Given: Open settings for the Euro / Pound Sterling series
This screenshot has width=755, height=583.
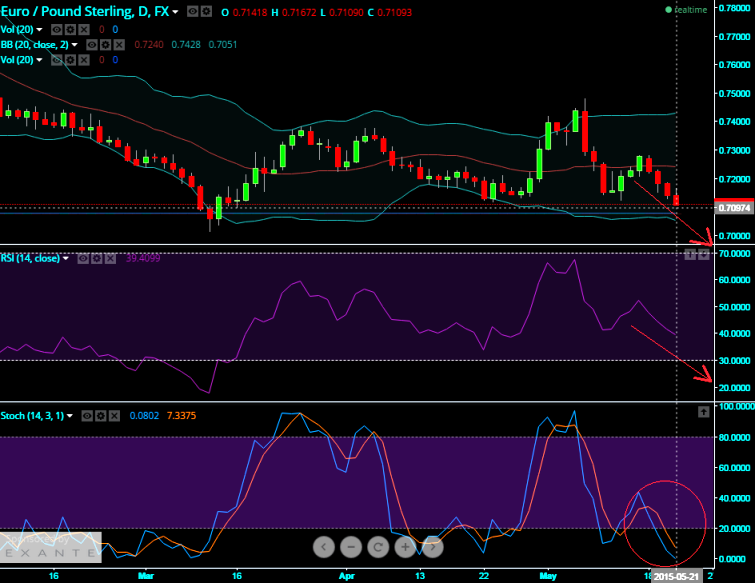Looking at the screenshot, I should (206, 12).
